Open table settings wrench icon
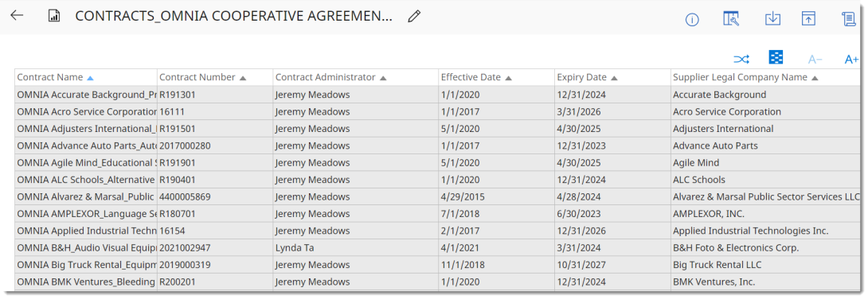This screenshot has width=868, height=299. (x=731, y=19)
